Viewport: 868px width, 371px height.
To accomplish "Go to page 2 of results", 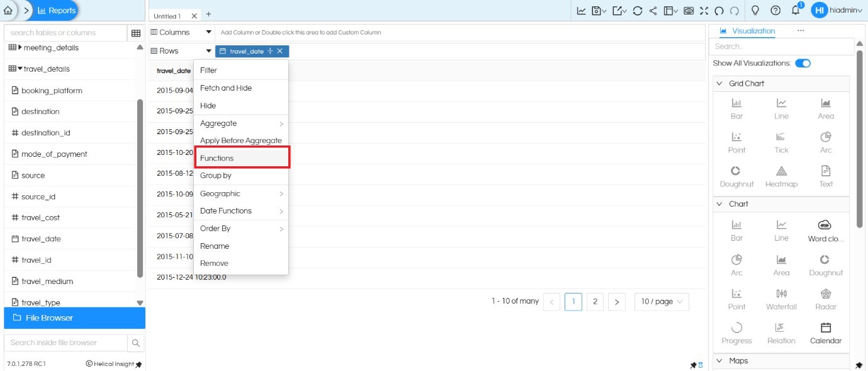I will coord(595,302).
